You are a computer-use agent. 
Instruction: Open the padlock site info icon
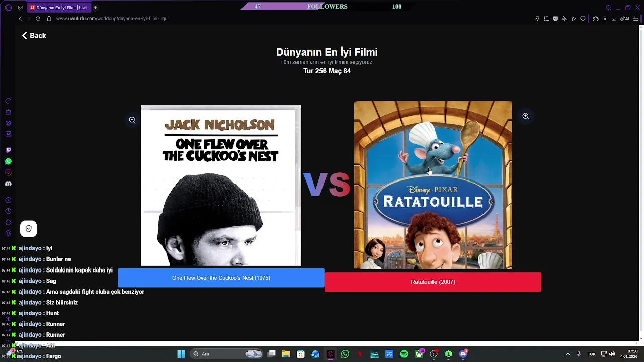coord(49,19)
